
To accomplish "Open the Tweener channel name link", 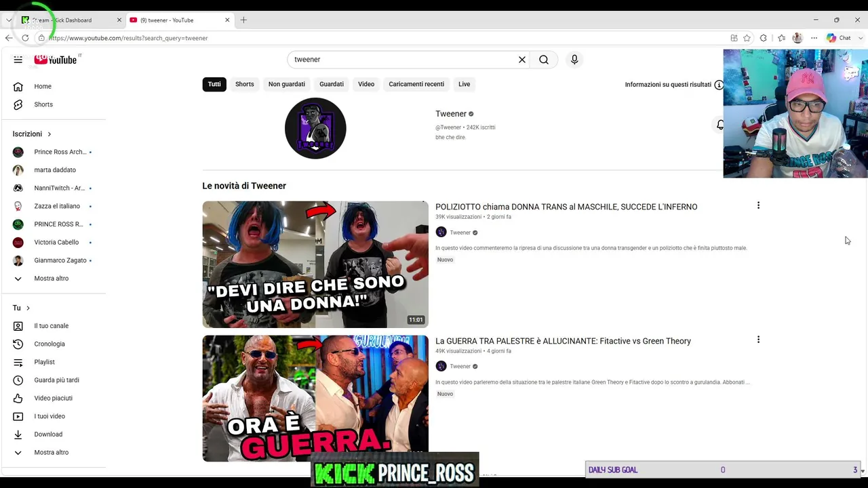I will coord(451,114).
